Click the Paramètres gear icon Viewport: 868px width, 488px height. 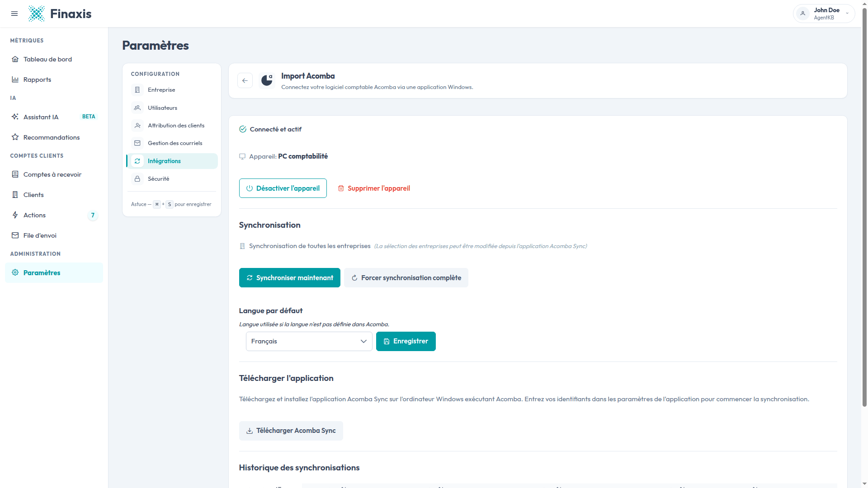pyautogui.click(x=15, y=272)
